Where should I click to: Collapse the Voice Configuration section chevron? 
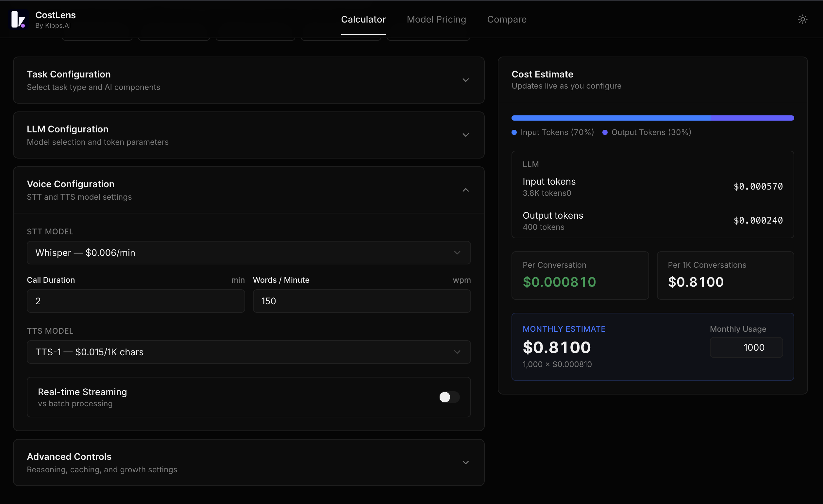pos(465,190)
